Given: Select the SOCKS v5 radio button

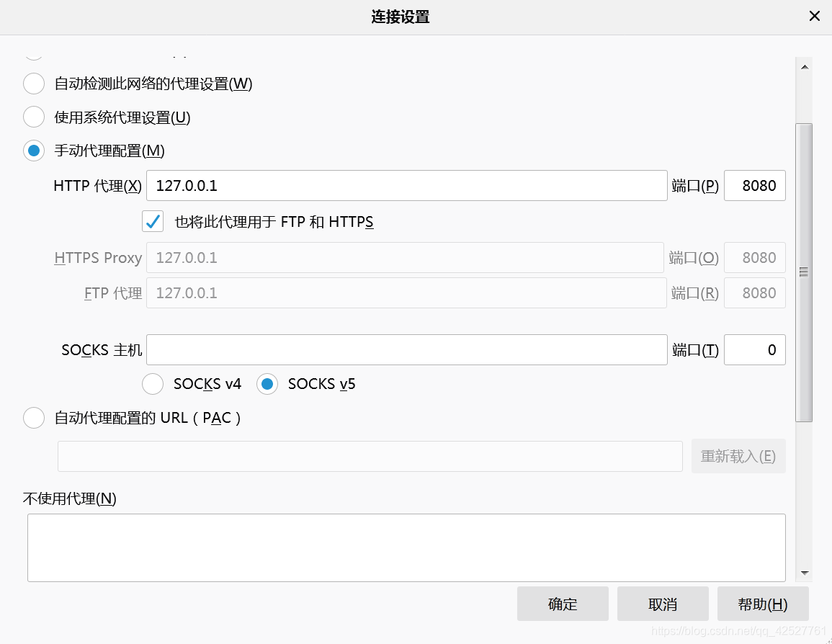Looking at the screenshot, I should (x=267, y=384).
